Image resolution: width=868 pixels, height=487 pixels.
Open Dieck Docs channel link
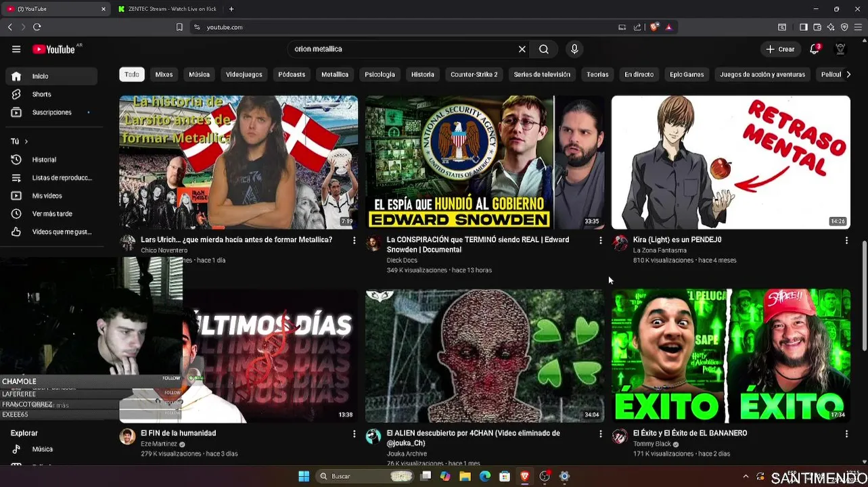402,260
